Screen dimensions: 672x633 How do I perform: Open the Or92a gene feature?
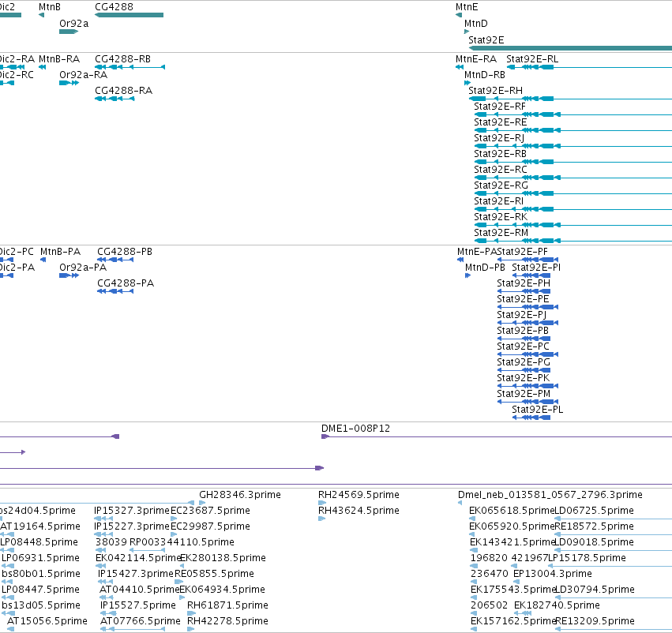tap(69, 32)
